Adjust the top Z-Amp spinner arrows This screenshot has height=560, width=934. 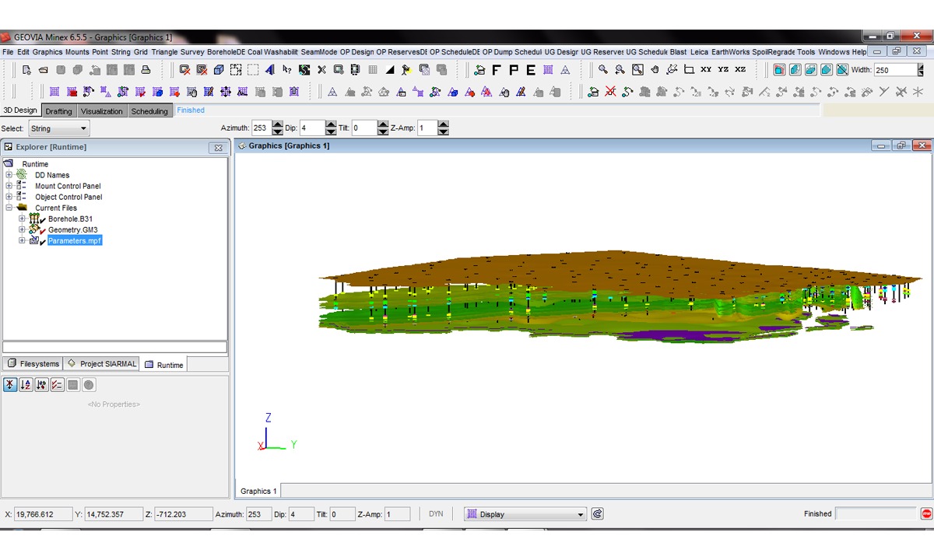443,128
